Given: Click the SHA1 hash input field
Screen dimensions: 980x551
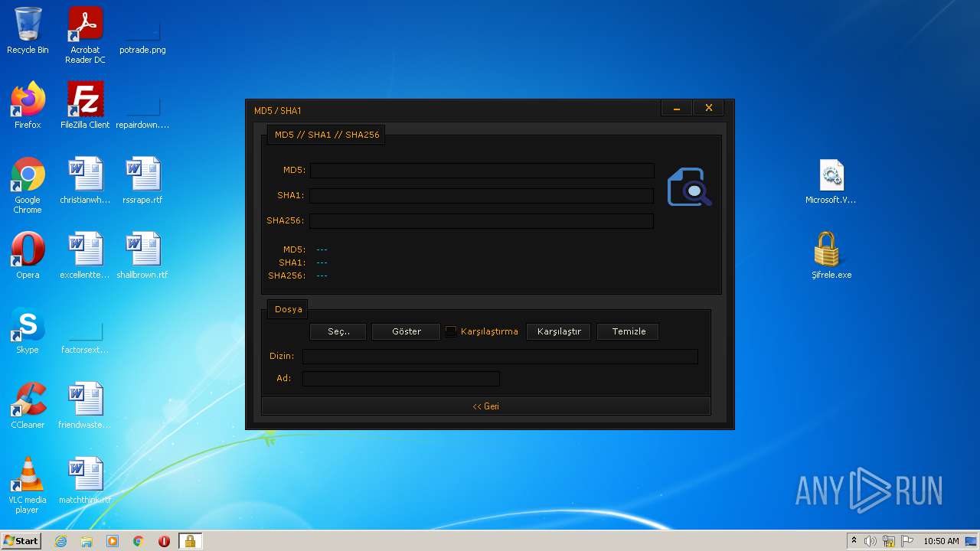Looking at the screenshot, I should [x=482, y=195].
